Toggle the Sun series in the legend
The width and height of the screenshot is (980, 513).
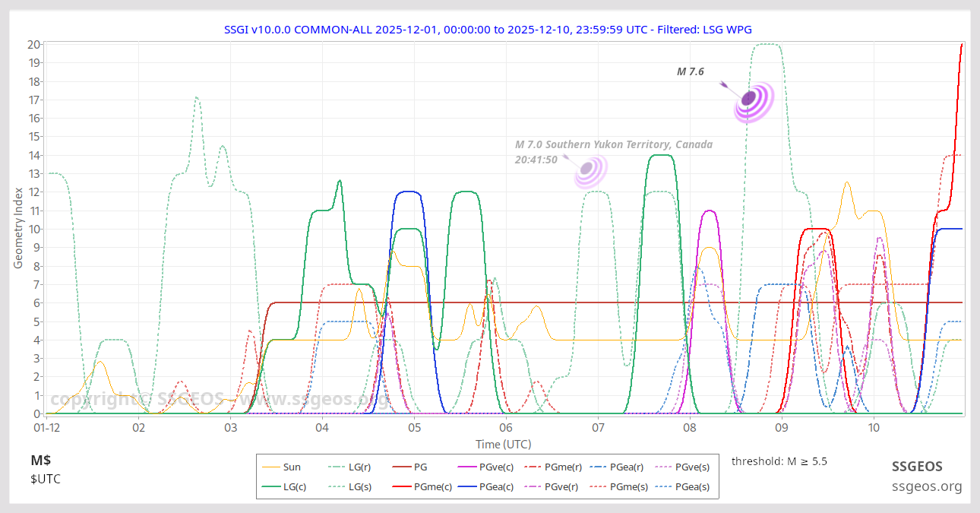tap(282, 467)
